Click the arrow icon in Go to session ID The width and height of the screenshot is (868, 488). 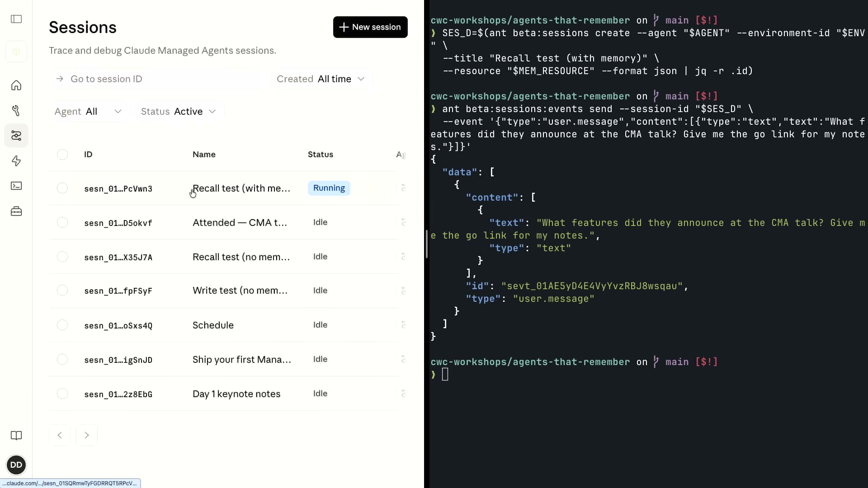click(x=60, y=79)
